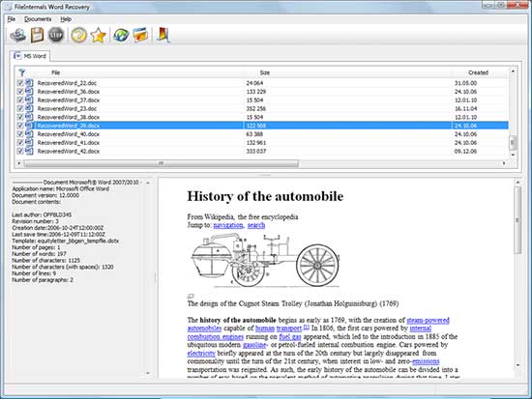Image resolution: width=532 pixels, height=399 pixels.
Task: Click the Template: equityletter line in properties
Action: [x=66, y=241]
